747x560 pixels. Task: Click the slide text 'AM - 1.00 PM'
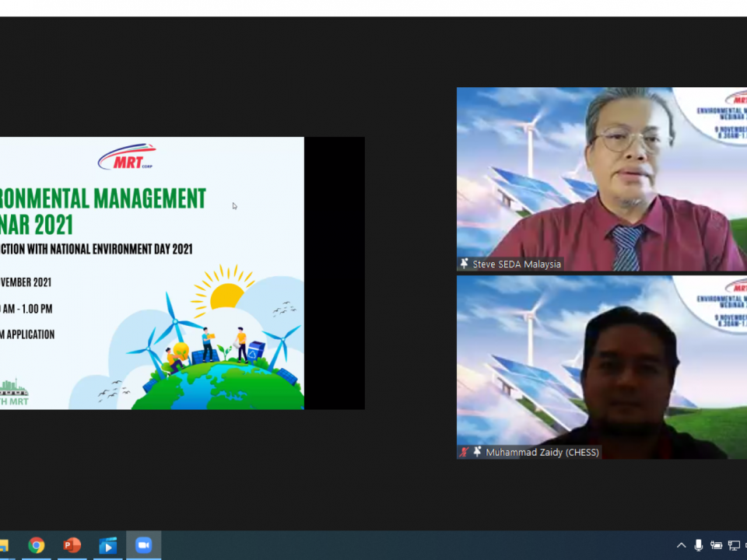(26, 309)
